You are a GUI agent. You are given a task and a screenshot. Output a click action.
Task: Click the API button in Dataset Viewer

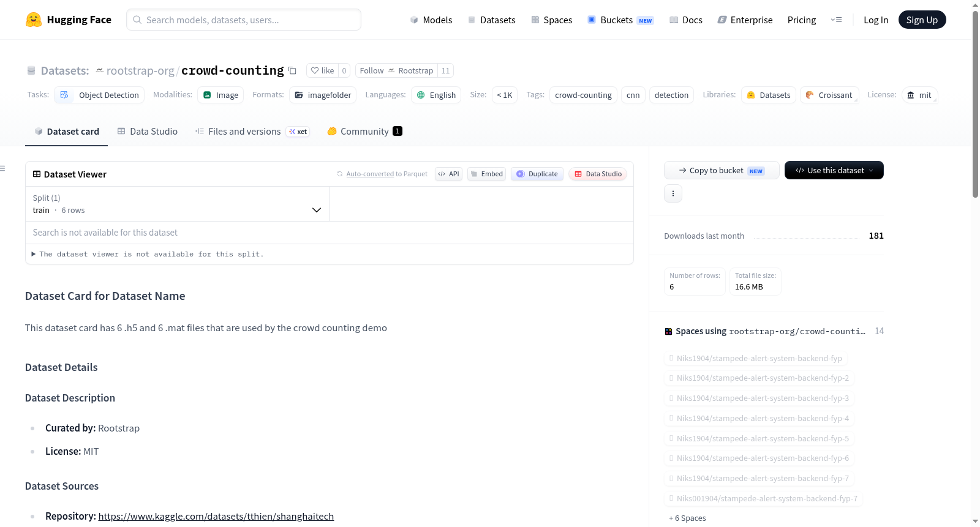448,174
